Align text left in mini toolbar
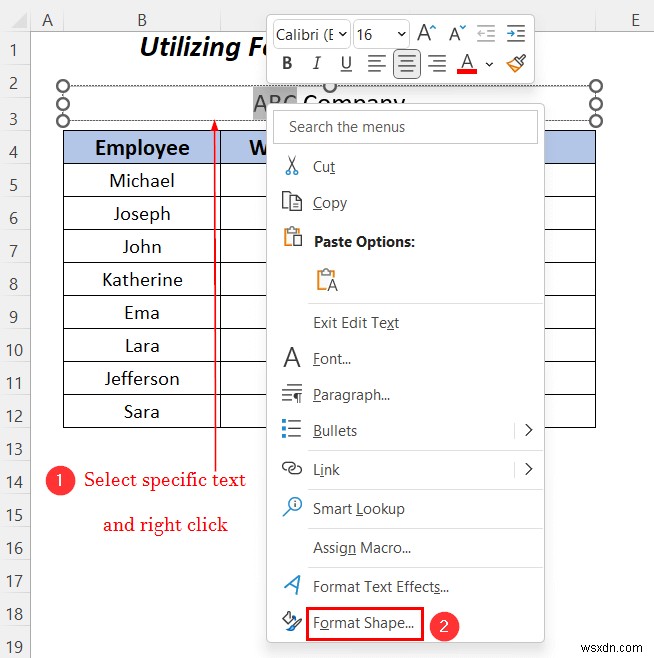Viewport: 654px width, 658px height. (376, 63)
